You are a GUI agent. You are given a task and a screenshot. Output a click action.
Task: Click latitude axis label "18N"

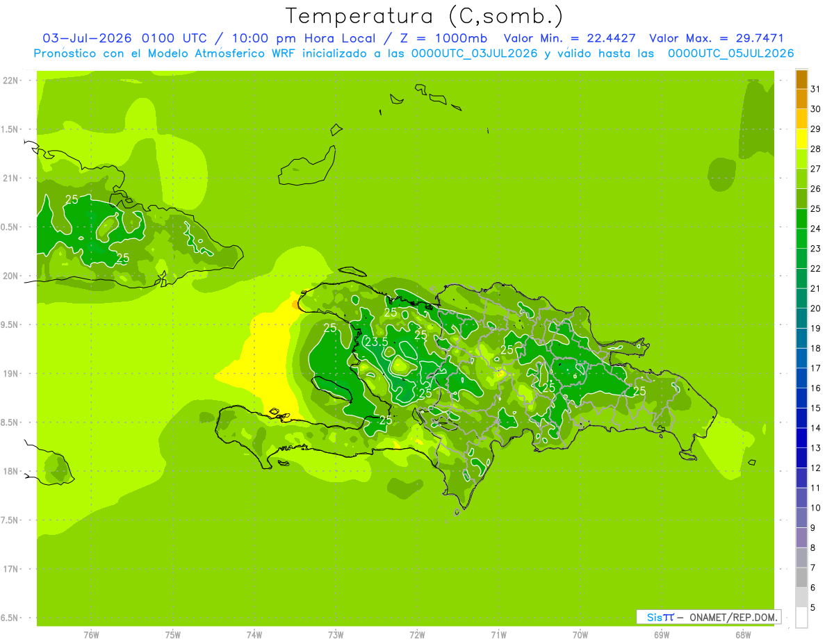(10, 471)
